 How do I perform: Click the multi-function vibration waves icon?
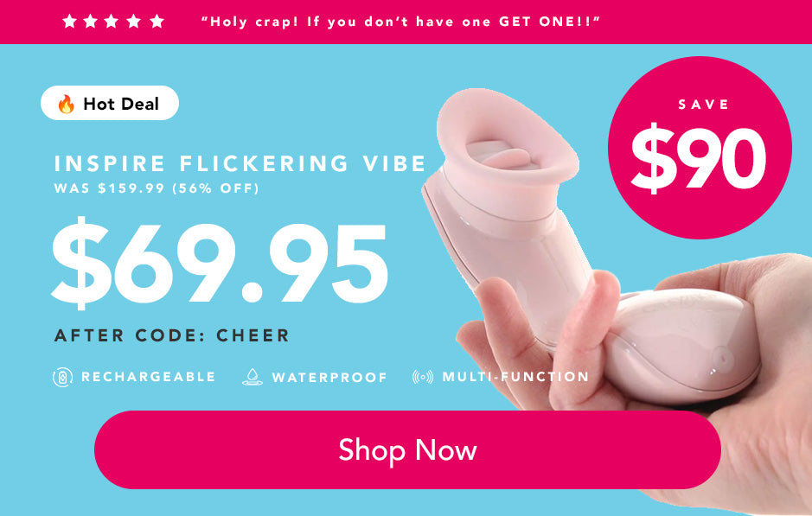click(423, 377)
